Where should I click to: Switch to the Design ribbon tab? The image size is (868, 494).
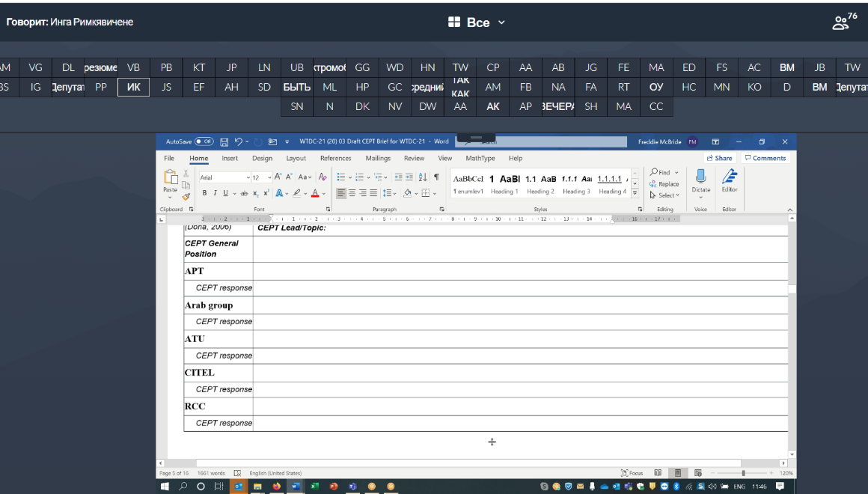coord(263,159)
